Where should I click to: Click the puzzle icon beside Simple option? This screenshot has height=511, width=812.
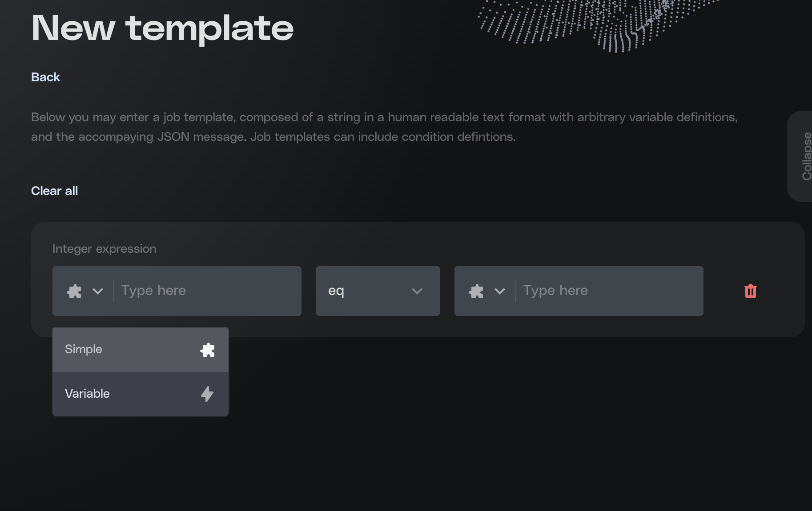[x=207, y=350]
